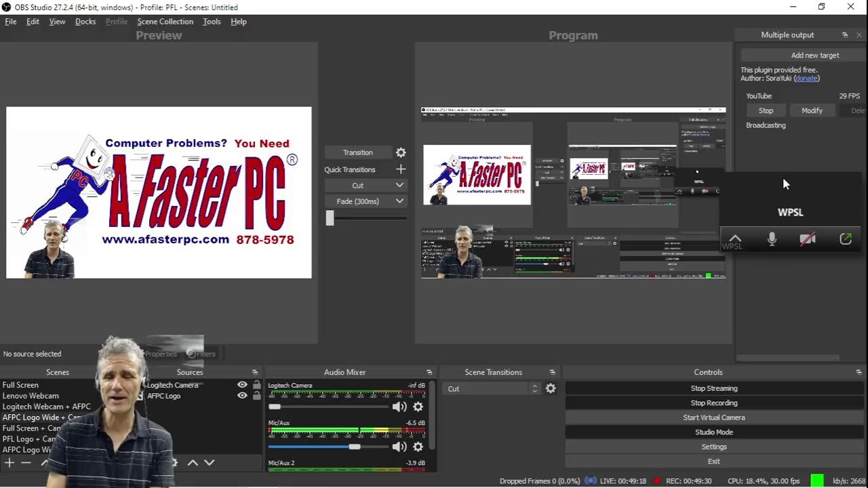868x488 pixels.
Task: Pop out the Sources dock
Action: [x=255, y=372]
